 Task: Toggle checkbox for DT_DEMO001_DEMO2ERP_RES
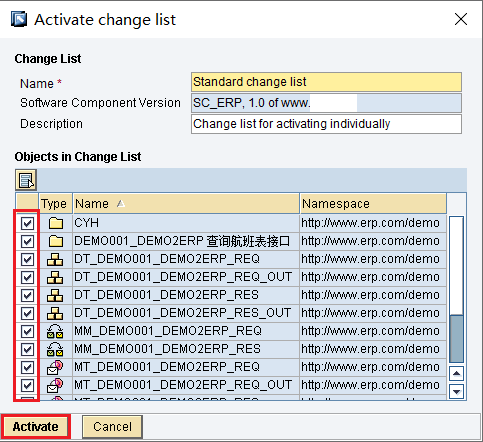click(27, 295)
